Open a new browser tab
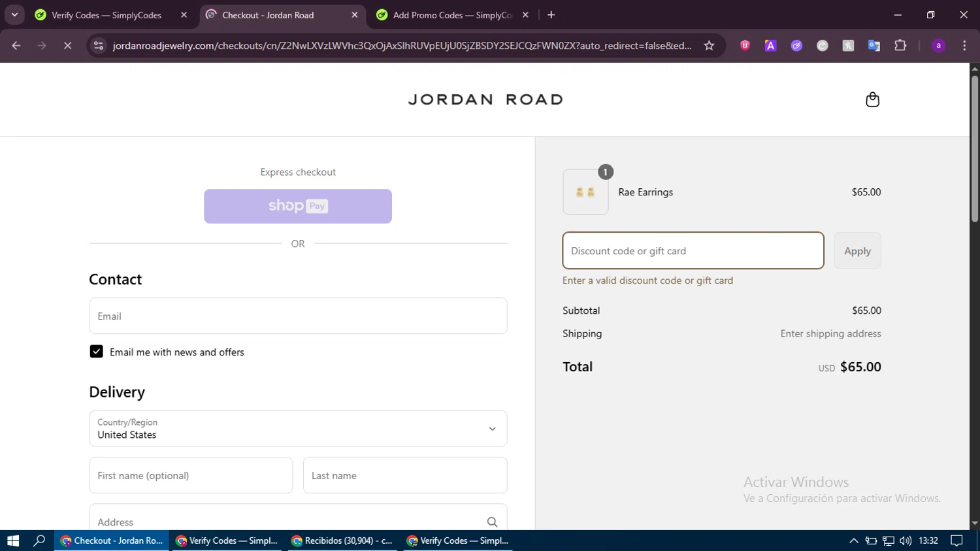Viewport: 980px width, 551px height. click(551, 15)
